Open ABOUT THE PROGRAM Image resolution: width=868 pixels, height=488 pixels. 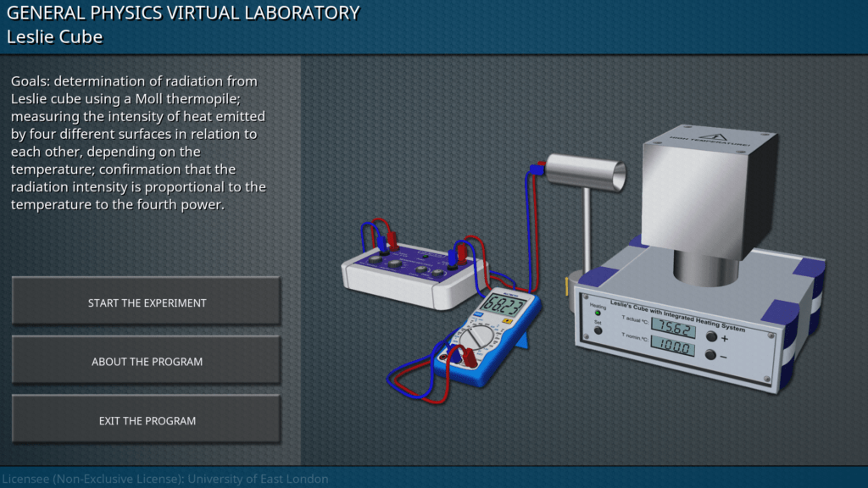point(147,362)
